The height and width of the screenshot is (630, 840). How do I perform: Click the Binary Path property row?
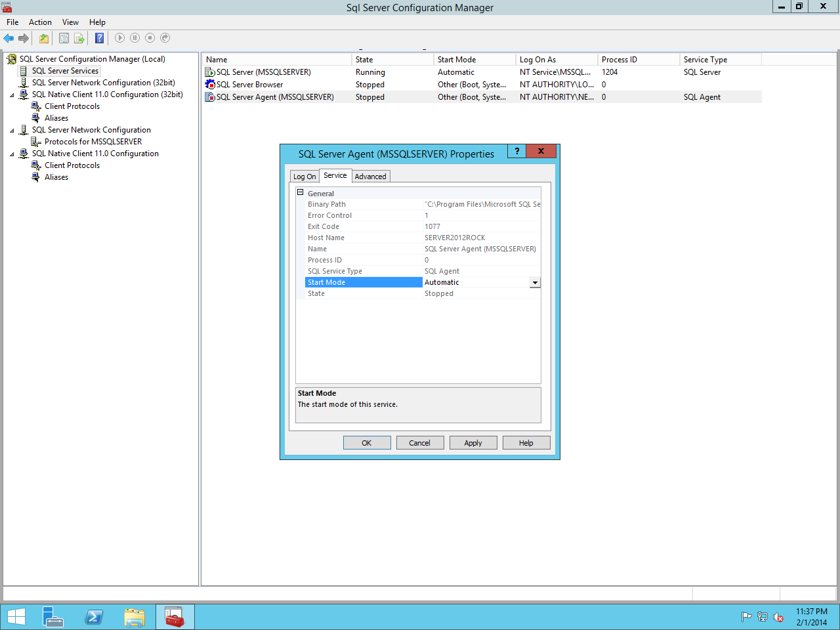coord(423,204)
